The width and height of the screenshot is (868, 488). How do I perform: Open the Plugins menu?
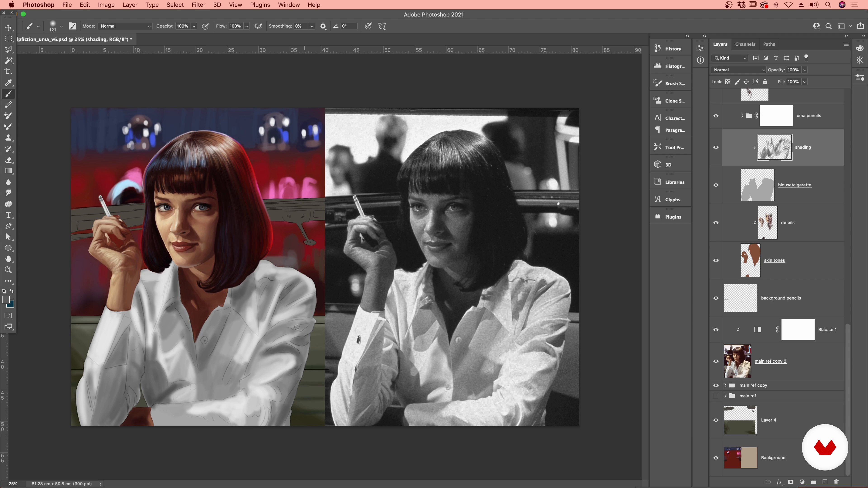pyautogui.click(x=260, y=5)
